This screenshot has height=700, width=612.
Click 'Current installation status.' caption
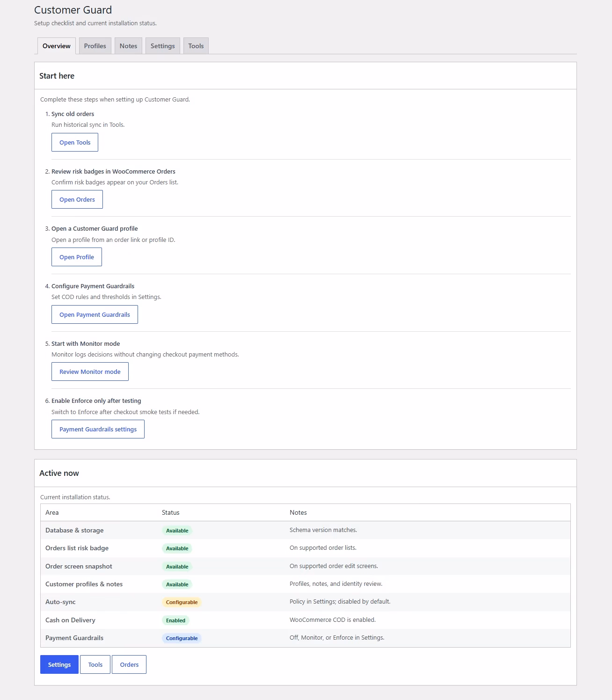pos(75,497)
